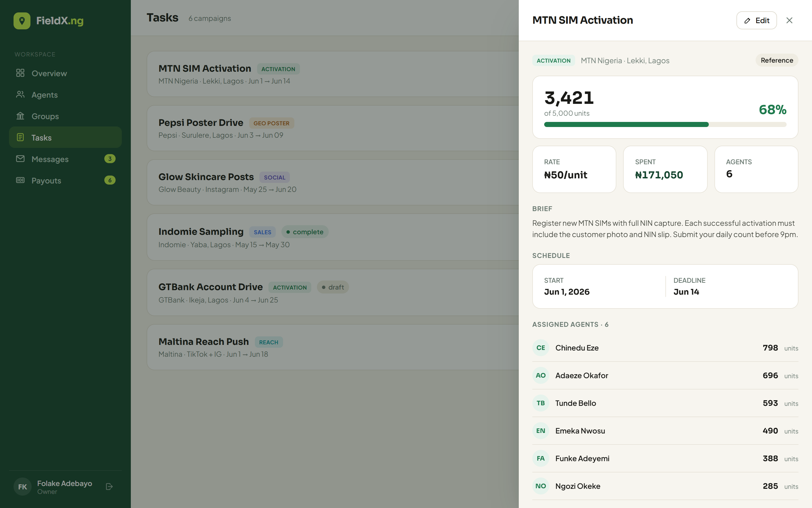The width and height of the screenshot is (812, 508).
Task: Click Funke Adeyemi's FA avatar
Action: [x=540, y=458]
